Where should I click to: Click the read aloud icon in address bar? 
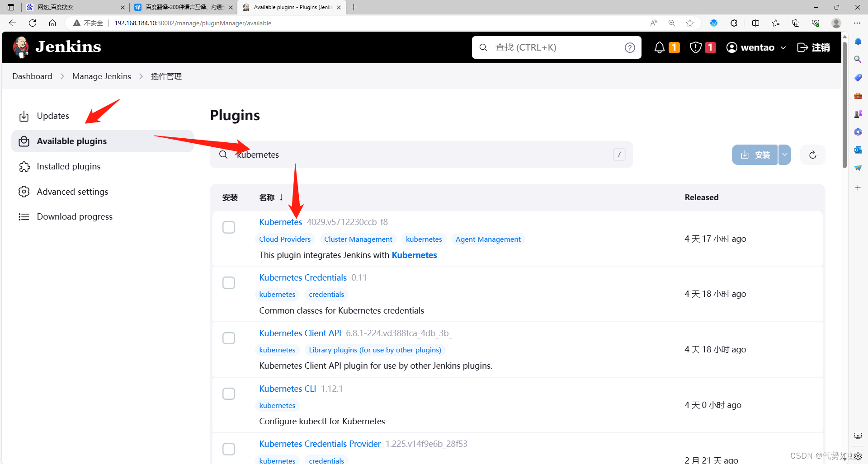(654, 23)
